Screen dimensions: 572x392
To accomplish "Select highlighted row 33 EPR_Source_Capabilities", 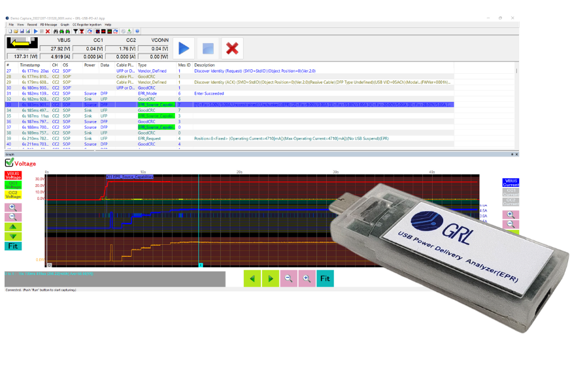I will [229, 105].
